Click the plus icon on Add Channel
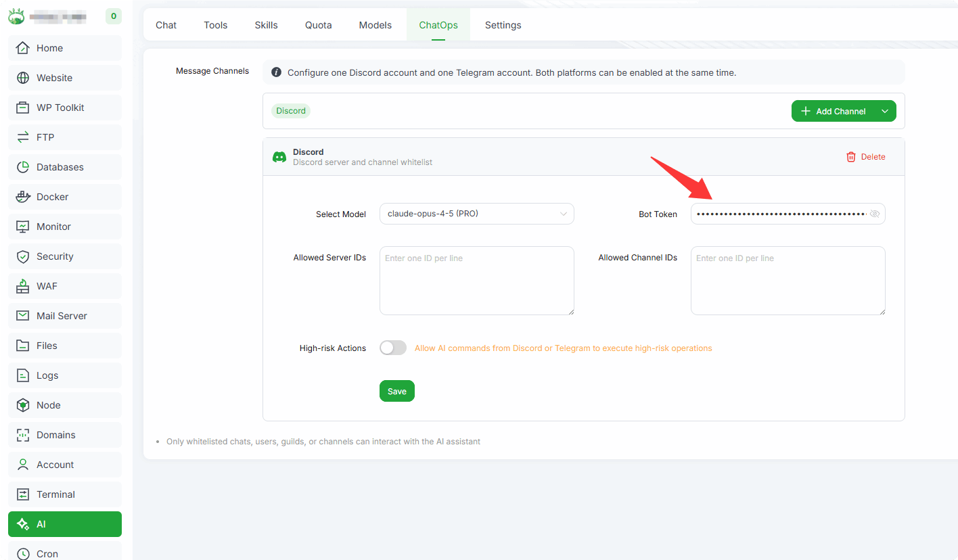The image size is (958, 560). 805,111
